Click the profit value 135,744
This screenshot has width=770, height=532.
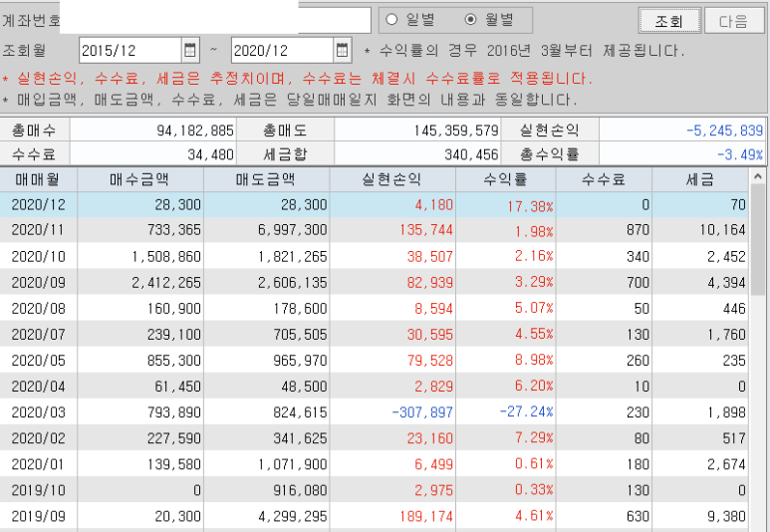coord(426,230)
